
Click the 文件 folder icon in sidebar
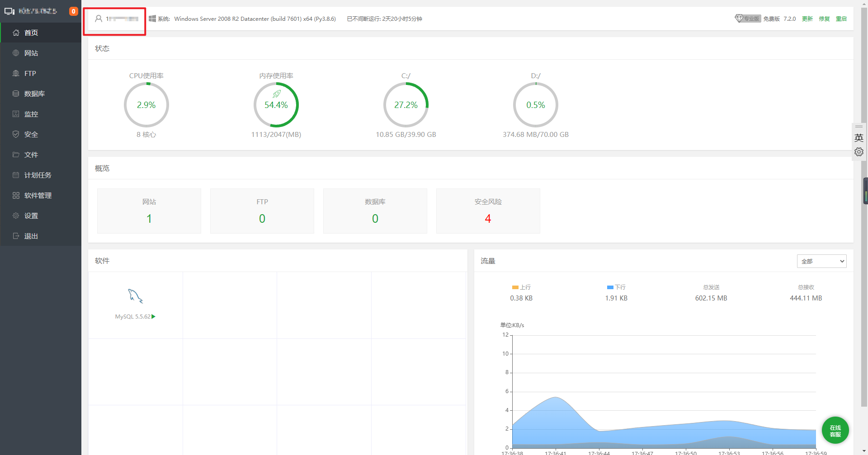[16, 155]
